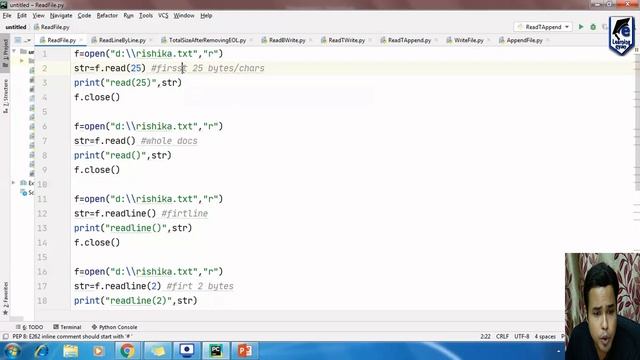The image size is (640, 360).
Task: Select Scratches and Consoles in project tree
Action: point(27,193)
